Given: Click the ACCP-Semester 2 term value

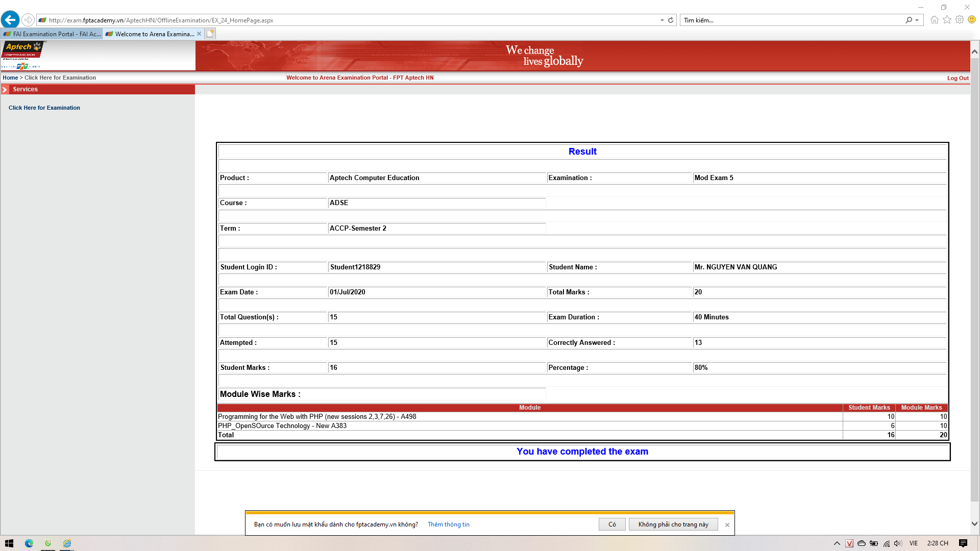Looking at the screenshot, I should pyautogui.click(x=358, y=229).
